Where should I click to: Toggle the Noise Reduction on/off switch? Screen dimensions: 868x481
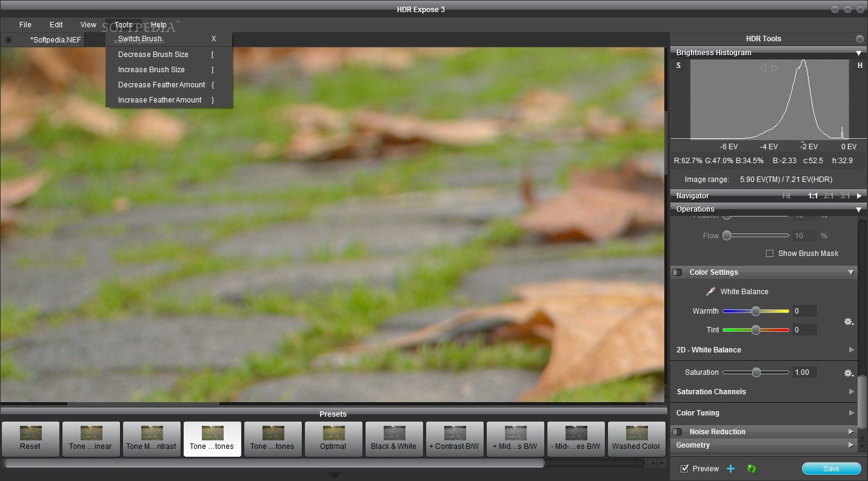677,432
